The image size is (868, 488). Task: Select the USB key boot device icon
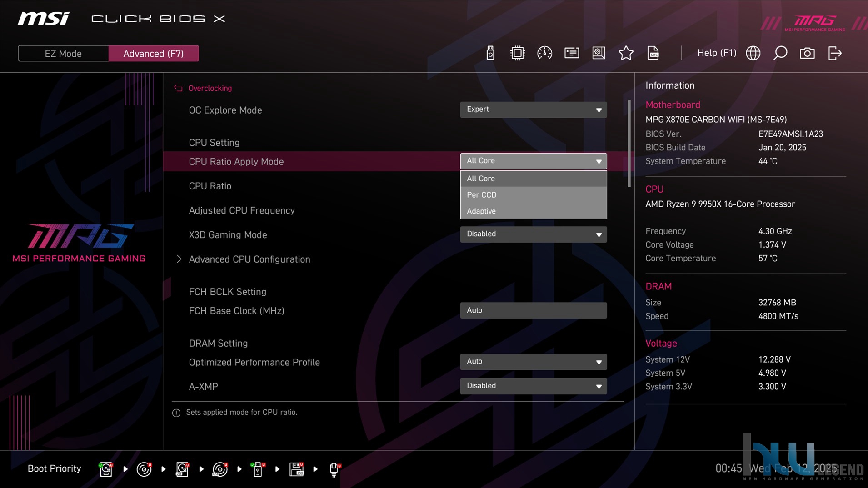coord(258,469)
